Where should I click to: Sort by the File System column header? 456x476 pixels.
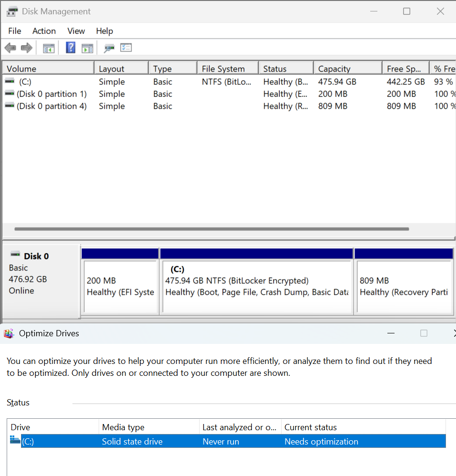[x=228, y=69]
